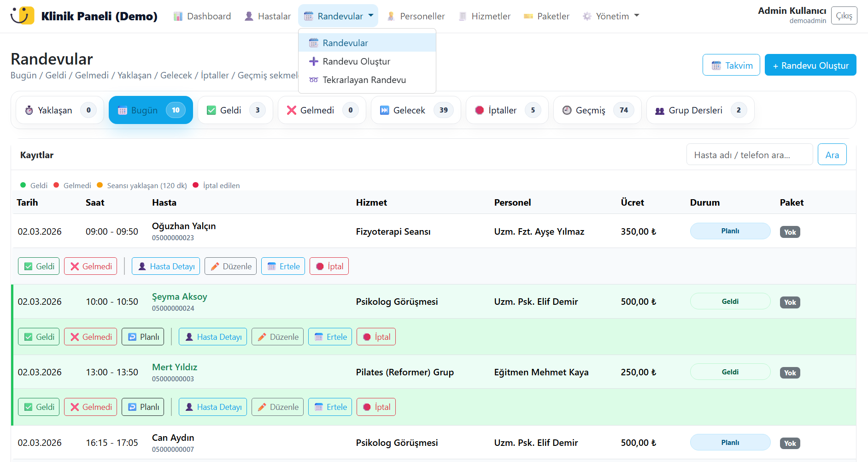Viewport: 868px width, 462px height.
Task: Select the Grup Dersleri people icon tab
Action: 700,110
